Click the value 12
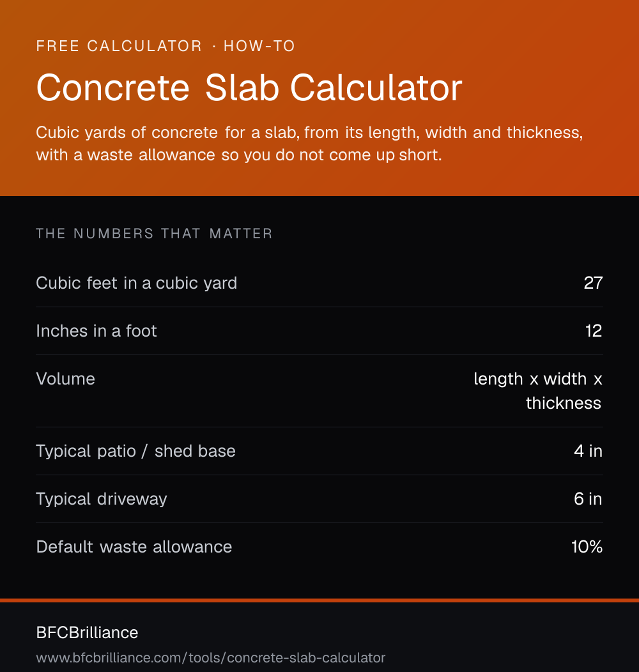The height and width of the screenshot is (672, 639). click(x=594, y=331)
